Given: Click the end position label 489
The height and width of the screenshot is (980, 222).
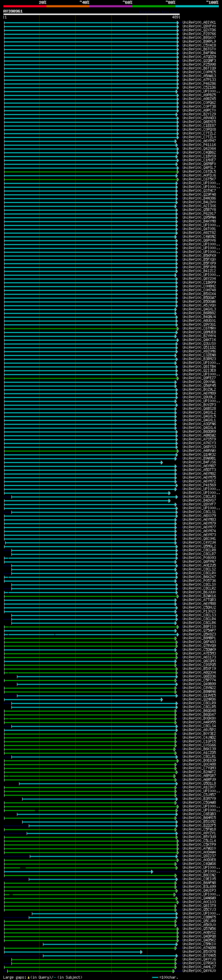Looking at the screenshot, I should coord(175,17).
